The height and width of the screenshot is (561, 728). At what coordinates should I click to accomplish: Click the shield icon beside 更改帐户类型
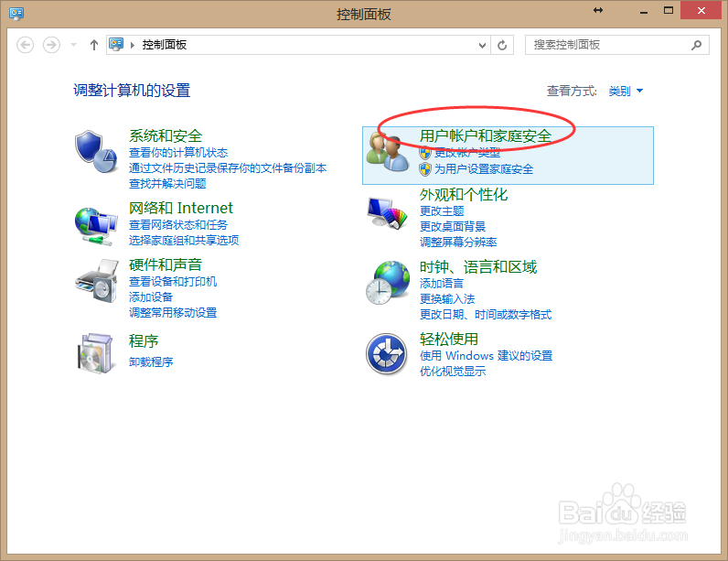click(425, 153)
